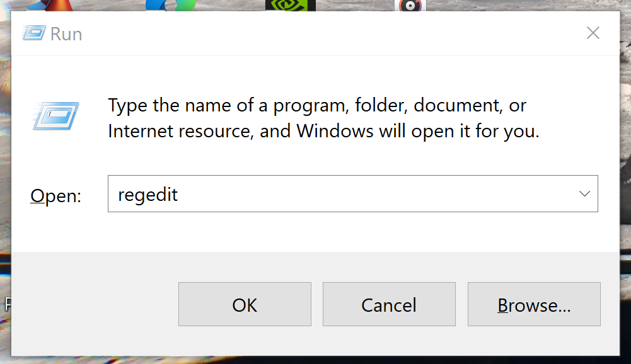This screenshot has width=631, height=364.
Task: Click Browse… to locate a program
Action: coord(533,305)
